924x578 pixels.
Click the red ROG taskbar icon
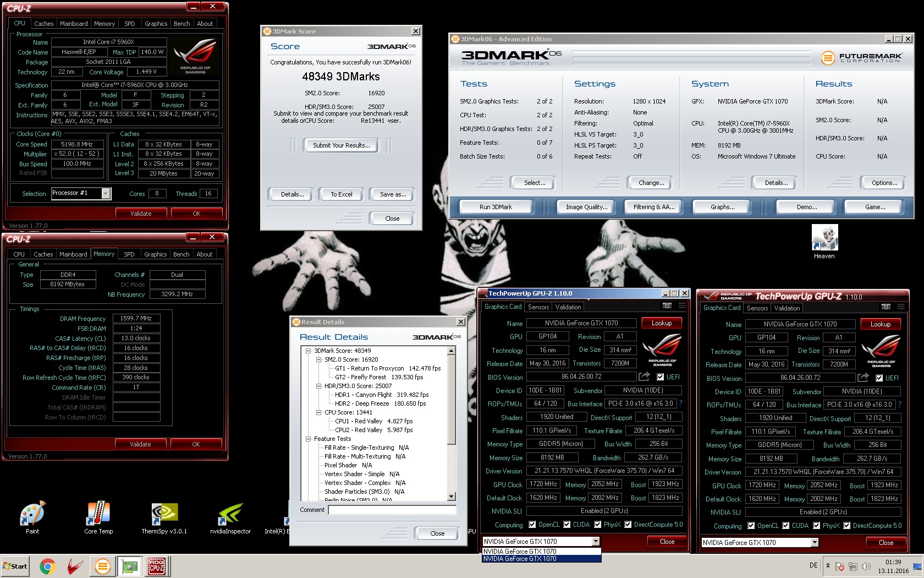[75, 566]
